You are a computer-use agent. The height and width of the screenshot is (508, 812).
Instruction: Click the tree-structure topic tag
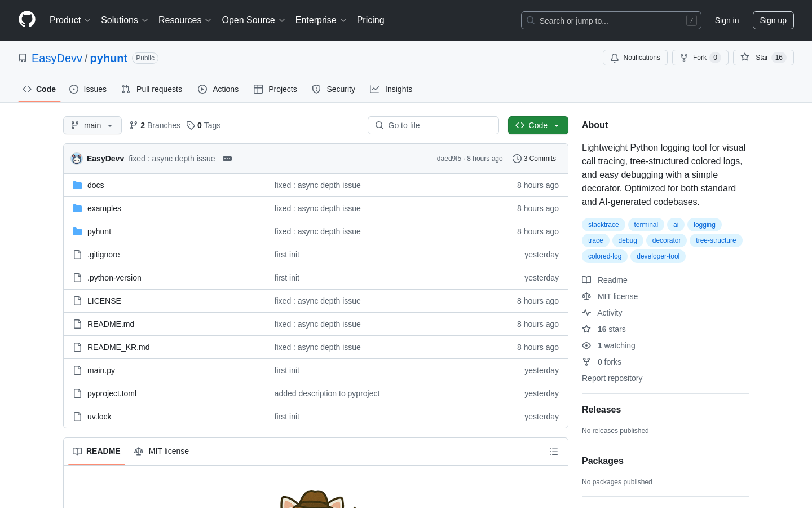coord(716,240)
